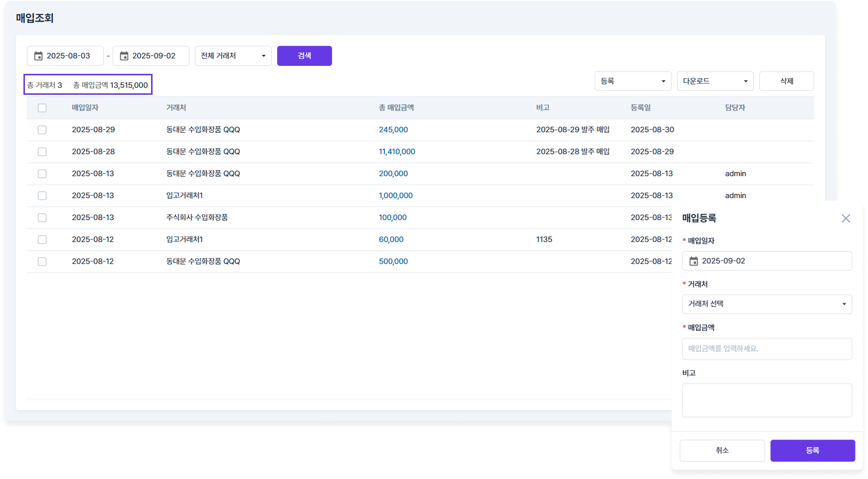Click the start date calendar icon
The height and width of the screenshot is (479, 868).
tap(38, 56)
